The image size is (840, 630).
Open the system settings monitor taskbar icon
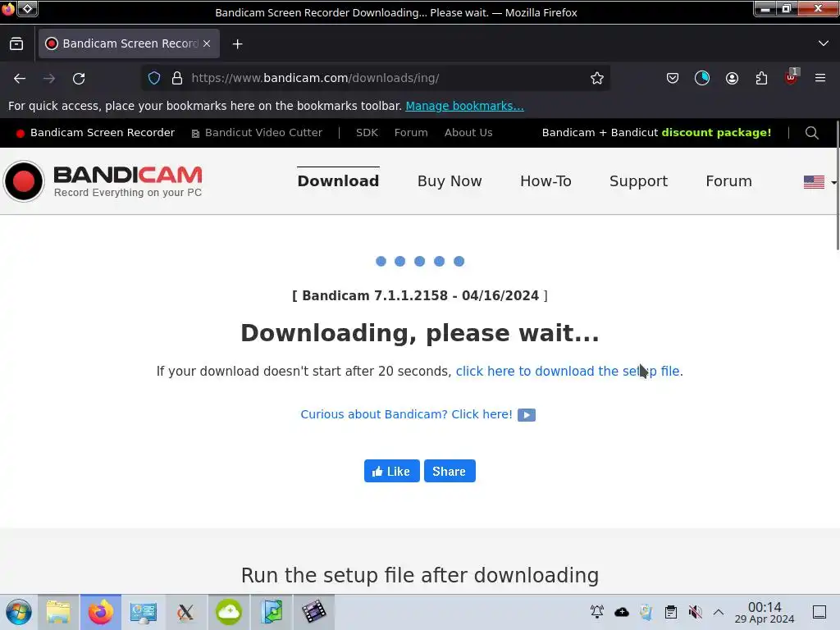(x=143, y=612)
